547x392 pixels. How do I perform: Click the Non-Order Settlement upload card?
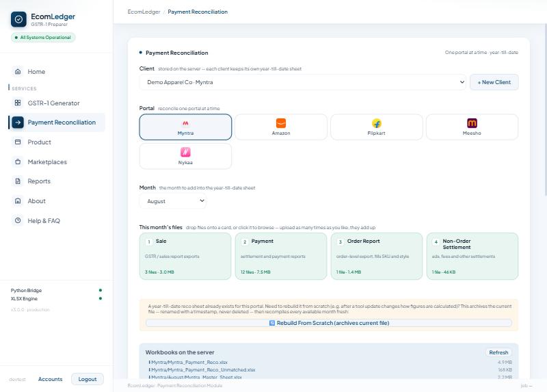(472, 257)
